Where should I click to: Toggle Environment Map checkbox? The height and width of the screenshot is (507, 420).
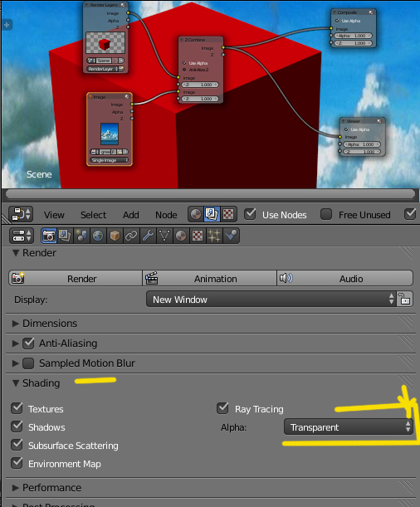(x=17, y=463)
